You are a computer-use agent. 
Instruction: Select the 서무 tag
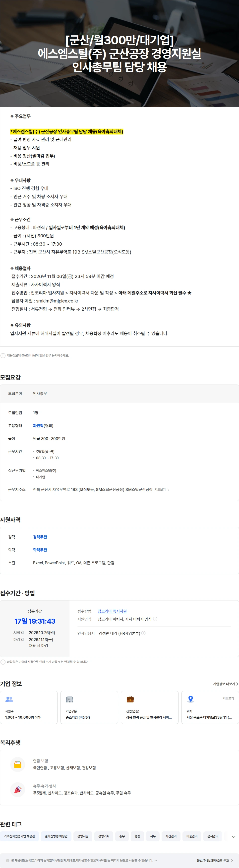click(x=153, y=836)
